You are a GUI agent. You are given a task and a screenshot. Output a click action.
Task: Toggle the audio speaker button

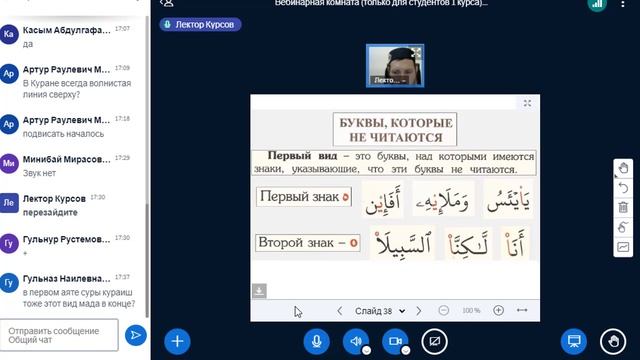(x=356, y=341)
